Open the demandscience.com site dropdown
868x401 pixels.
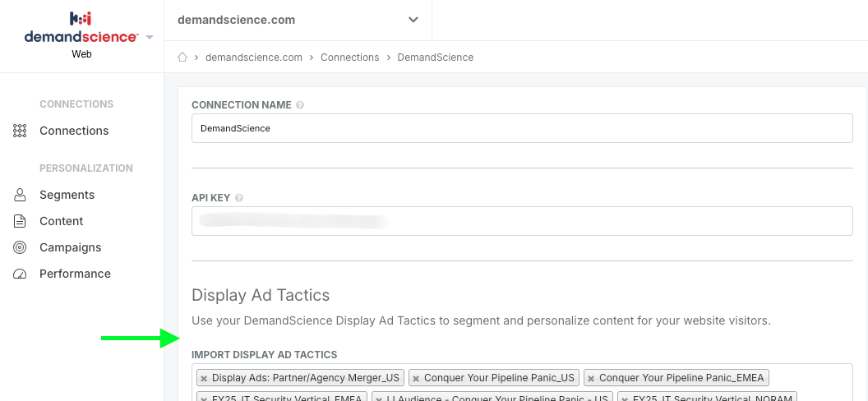tap(298, 20)
